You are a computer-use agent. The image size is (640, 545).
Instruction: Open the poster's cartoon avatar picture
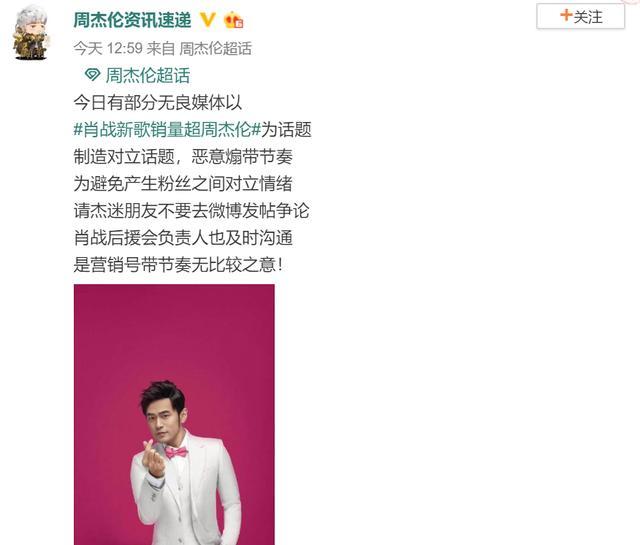pos(31,33)
